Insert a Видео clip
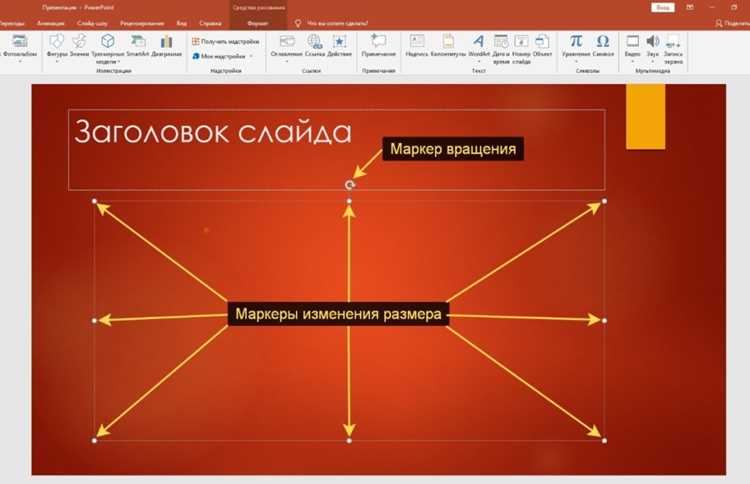Image resolution: width=750 pixels, height=484 pixels. coord(632,46)
